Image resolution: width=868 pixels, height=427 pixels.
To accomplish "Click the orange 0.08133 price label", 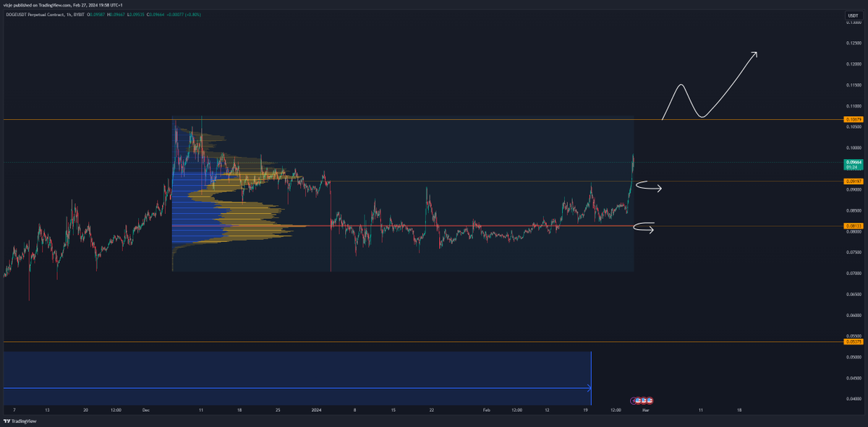I will click(853, 226).
